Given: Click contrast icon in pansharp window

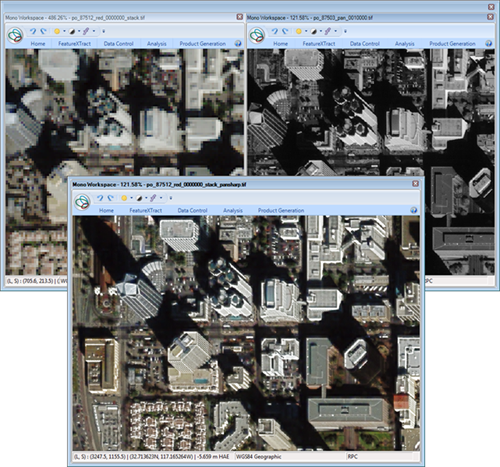Looking at the screenshot, I should click(139, 198).
